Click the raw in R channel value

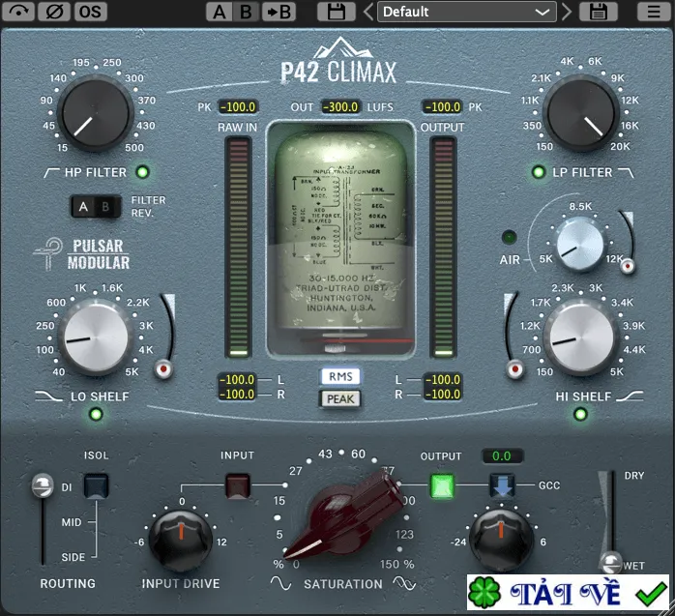point(237,395)
